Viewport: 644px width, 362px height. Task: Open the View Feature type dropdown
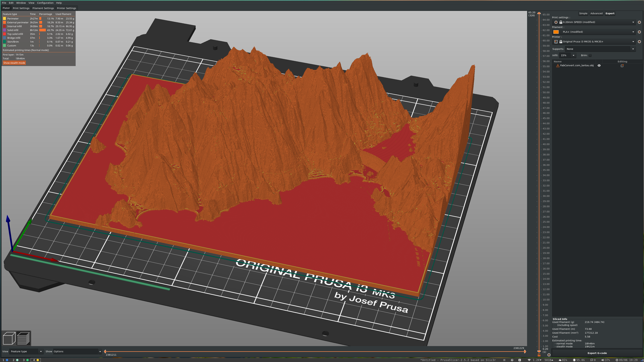coord(26,351)
